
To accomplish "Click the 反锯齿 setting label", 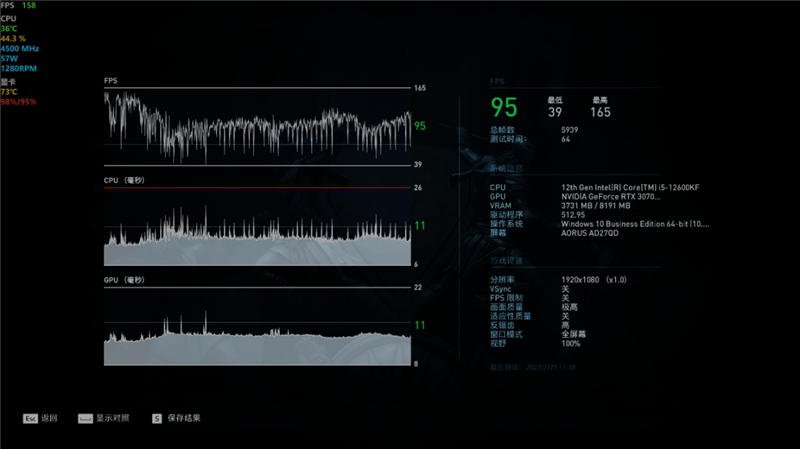I will pos(502,325).
